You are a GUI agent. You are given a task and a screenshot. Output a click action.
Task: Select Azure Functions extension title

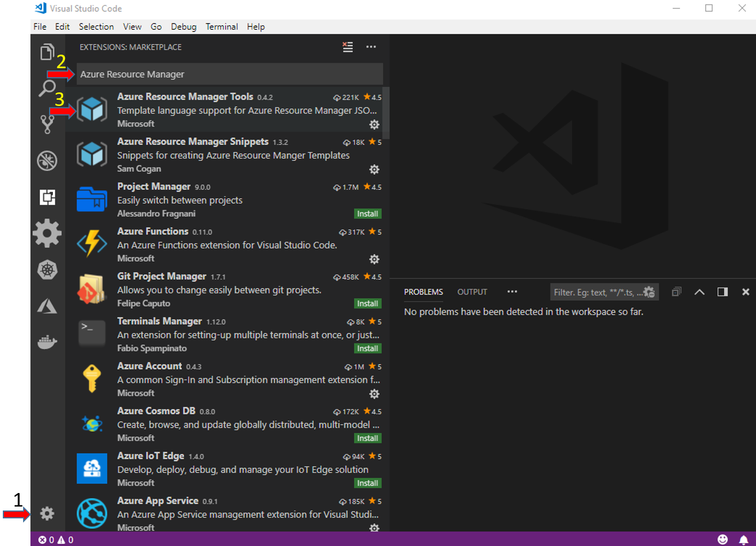[x=153, y=232]
